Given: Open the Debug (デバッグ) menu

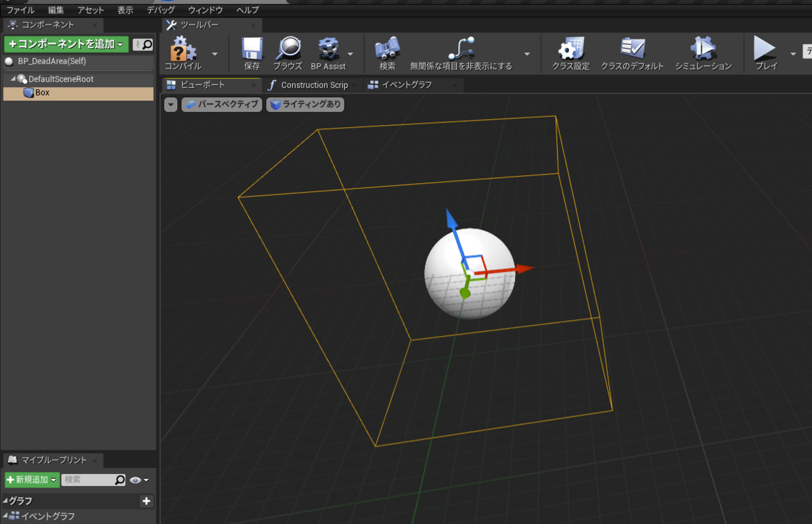Looking at the screenshot, I should 160,10.
